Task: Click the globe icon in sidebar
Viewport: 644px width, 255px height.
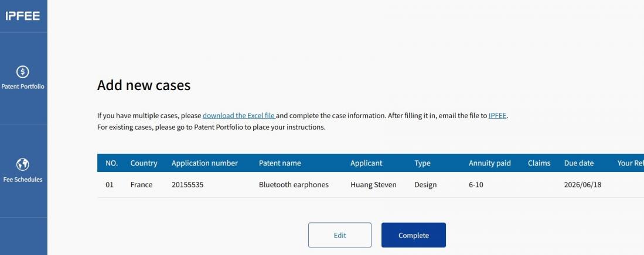Action: coord(23,165)
